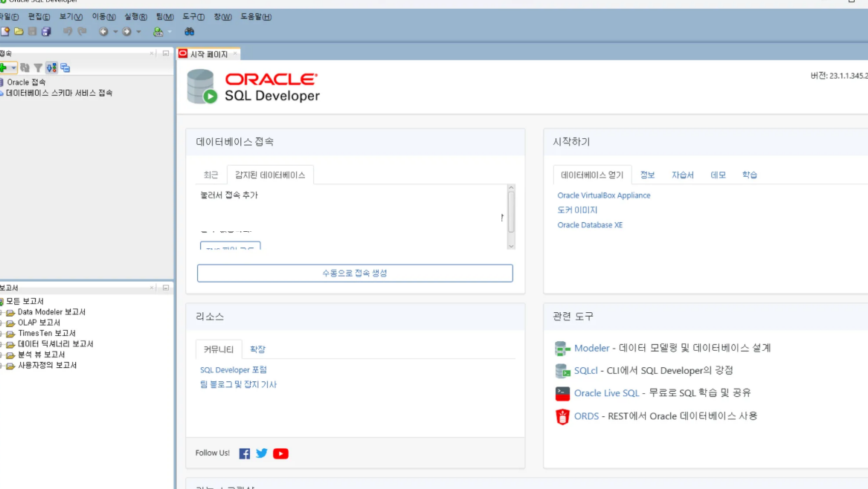Switch to 최근 tab
Image resolution: width=868 pixels, height=489 pixels.
[211, 175]
